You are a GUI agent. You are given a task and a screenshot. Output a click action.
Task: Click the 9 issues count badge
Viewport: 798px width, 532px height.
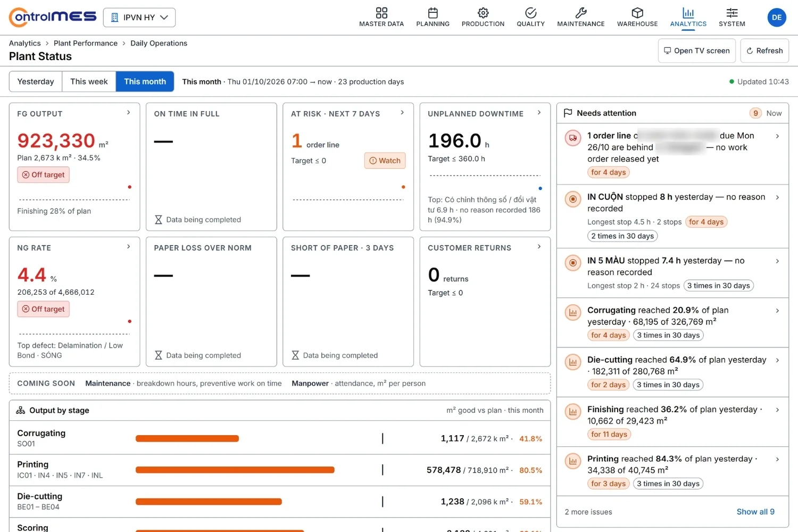[x=755, y=113]
